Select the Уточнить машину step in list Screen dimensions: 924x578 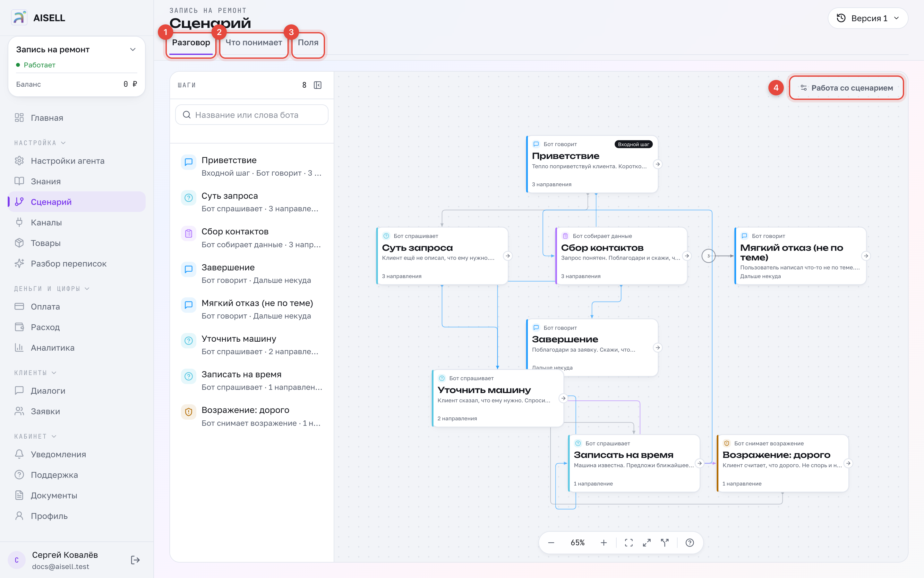point(252,345)
